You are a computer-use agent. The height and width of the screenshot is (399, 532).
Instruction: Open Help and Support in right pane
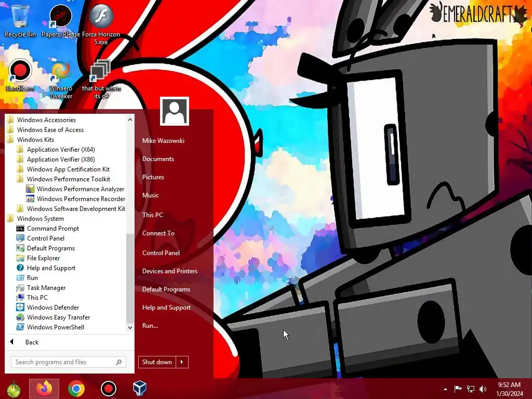[167, 308]
